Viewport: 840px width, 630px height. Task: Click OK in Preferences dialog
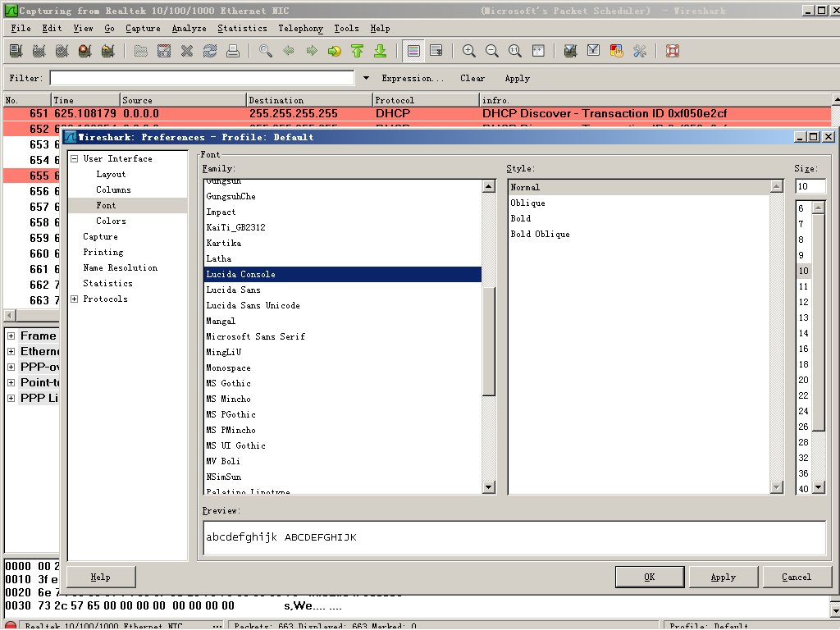coord(650,577)
